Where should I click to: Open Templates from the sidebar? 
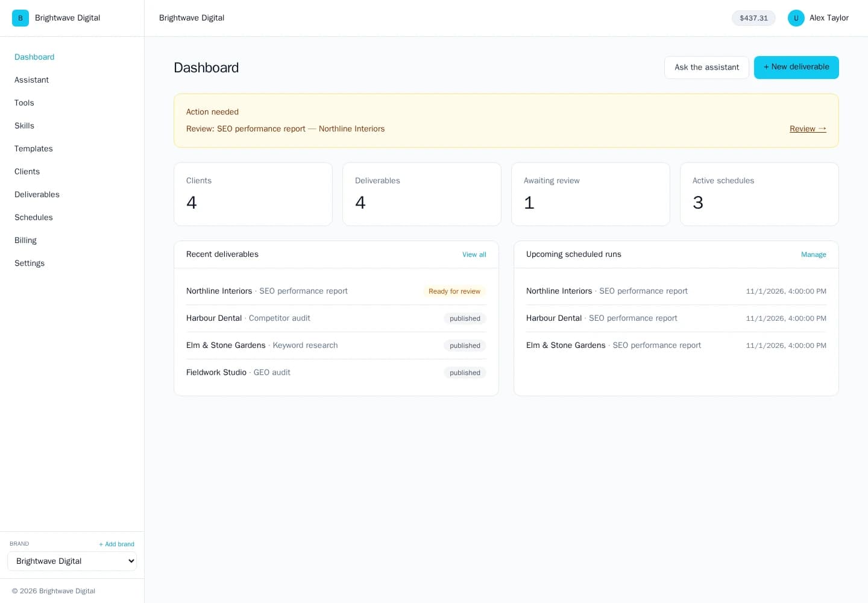point(34,148)
